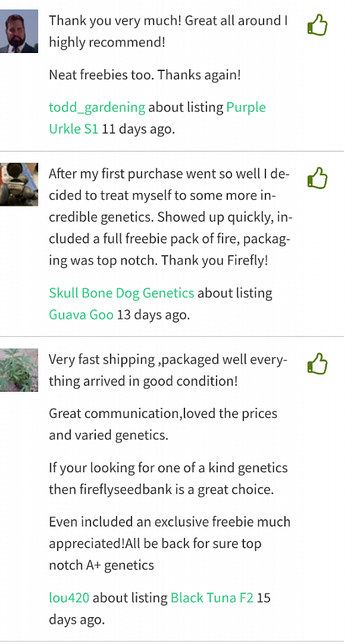Open the Purple Urkle S1 listing
Screen dimensions: 354x644
point(158,118)
